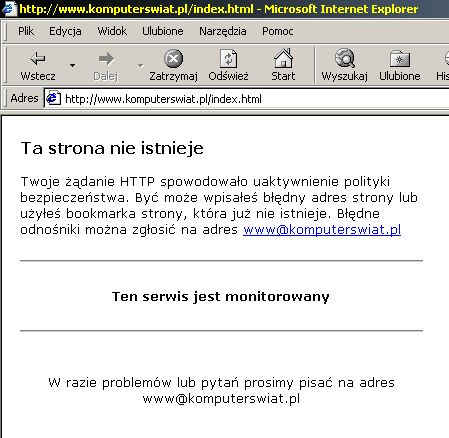Open the Plik menu
The height and width of the screenshot is (438, 449).
26,31
